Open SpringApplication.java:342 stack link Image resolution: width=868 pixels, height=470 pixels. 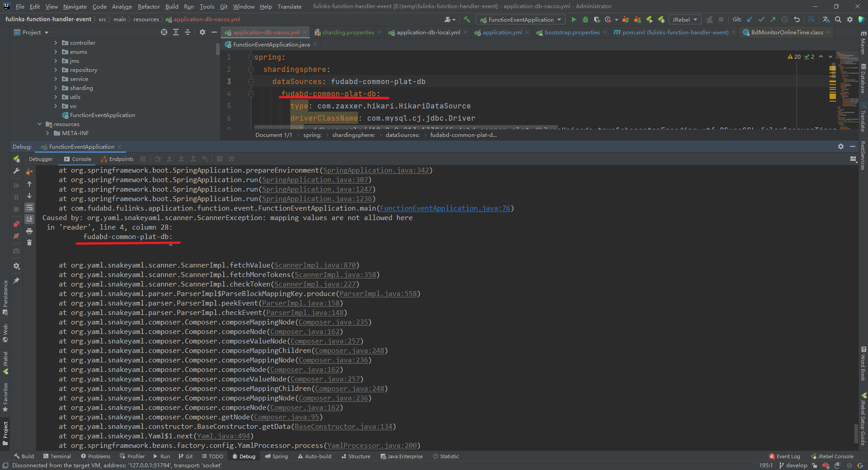[376, 170]
